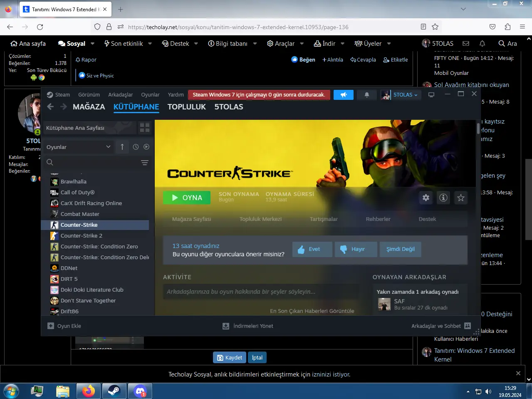Go forward in Steam navigation
This screenshot has height=399, width=532.
pyautogui.click(x=64, y=107)
